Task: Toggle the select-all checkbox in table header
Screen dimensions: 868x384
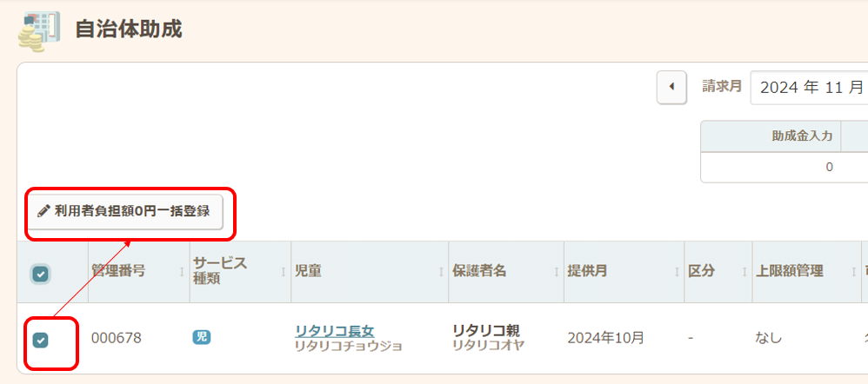Action: (x=41, y=274)
